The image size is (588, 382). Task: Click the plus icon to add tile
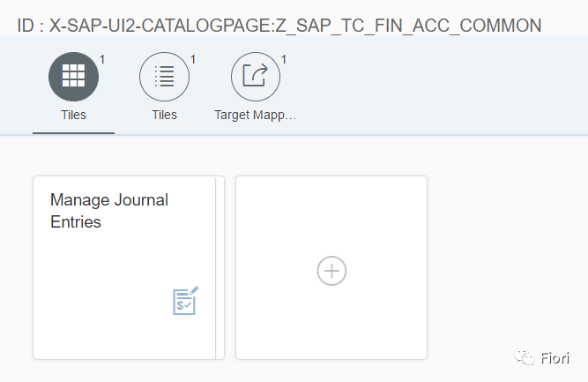(331, 271)
